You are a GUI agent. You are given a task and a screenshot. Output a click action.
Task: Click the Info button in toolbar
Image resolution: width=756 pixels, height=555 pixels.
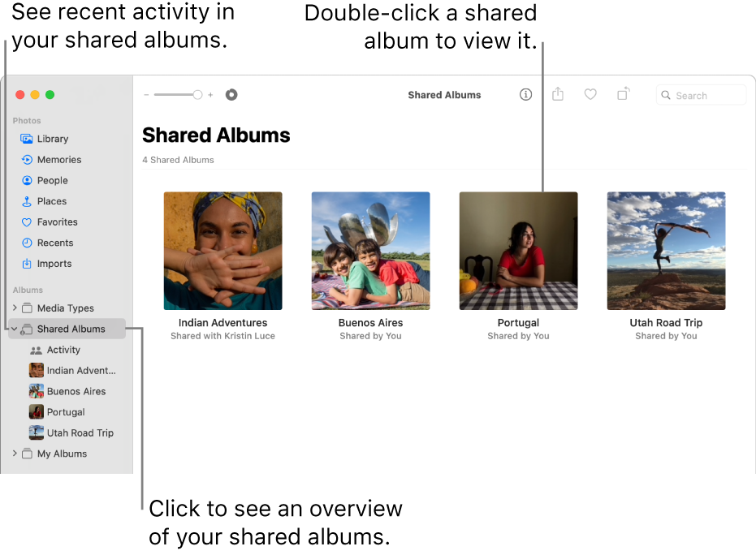pyautogui.click(x=525, y=95)
